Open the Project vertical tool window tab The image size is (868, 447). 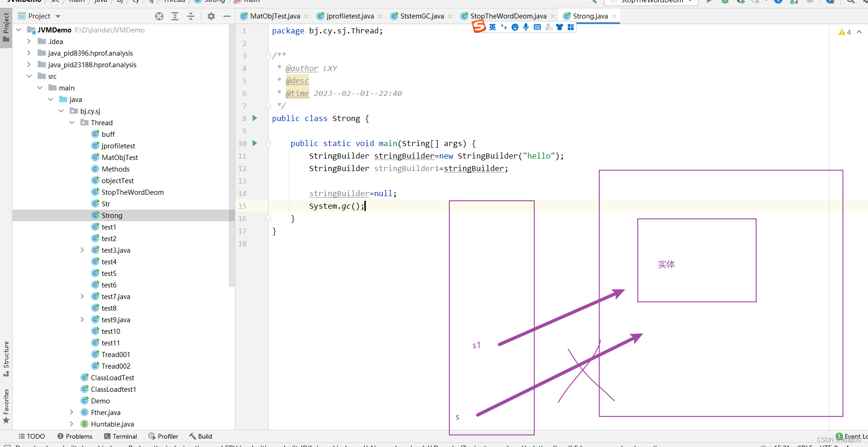pyautogui.click(x=6, y=27)
